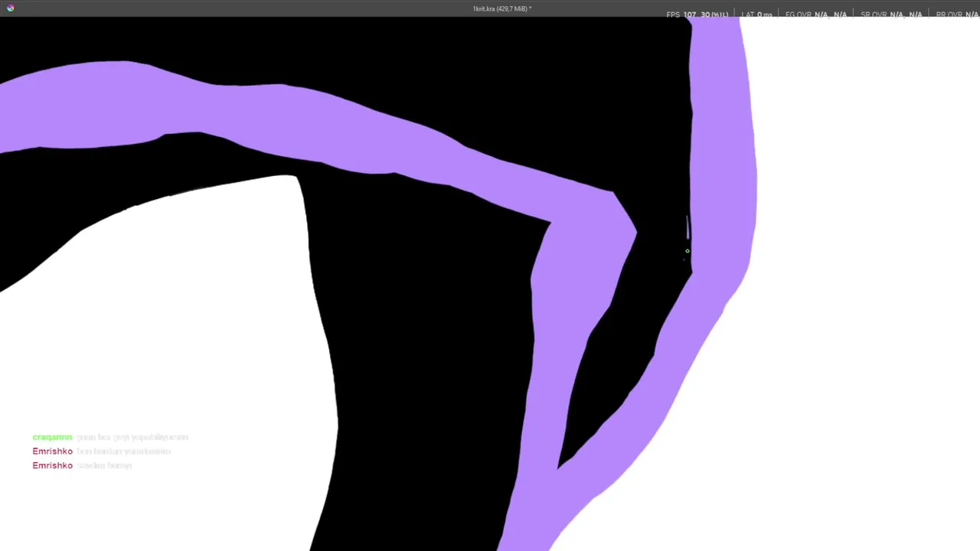Viewport: 980px width, 551px height.
Task: Click the craqannn chat username
Action: pyautogui.click(x=52, y=437)
